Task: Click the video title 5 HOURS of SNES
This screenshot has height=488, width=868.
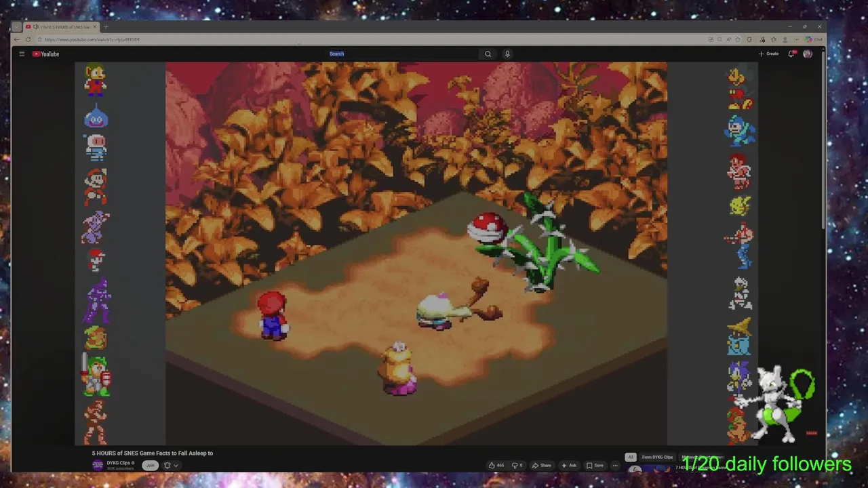Action: 153,453
